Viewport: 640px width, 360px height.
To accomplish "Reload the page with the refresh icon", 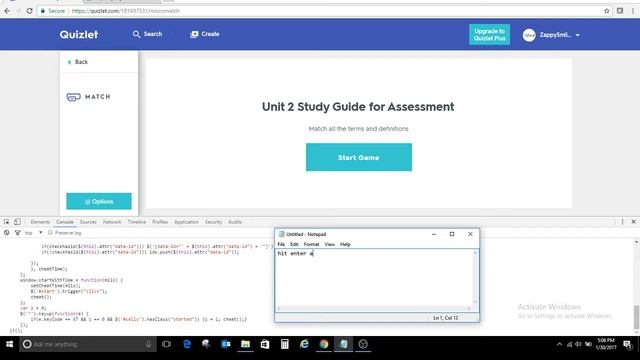I will tap(29, 11).
